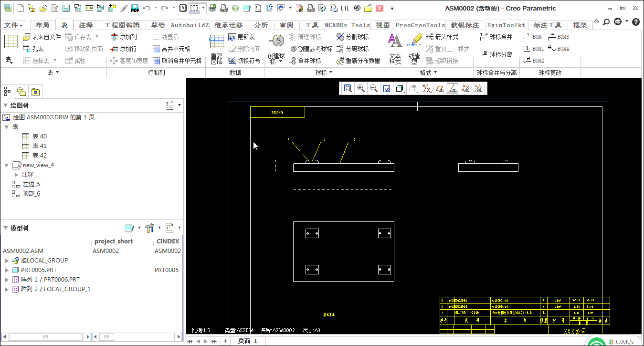Toggle plane display in graphics toolbar
The width and height of the screenshot is (644, 346).
pos(440,88)
